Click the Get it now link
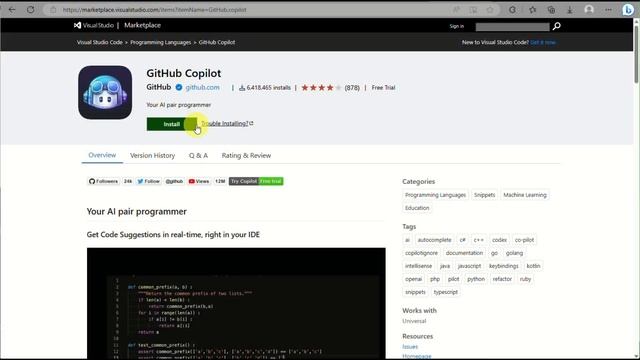 tap(543, 42)
